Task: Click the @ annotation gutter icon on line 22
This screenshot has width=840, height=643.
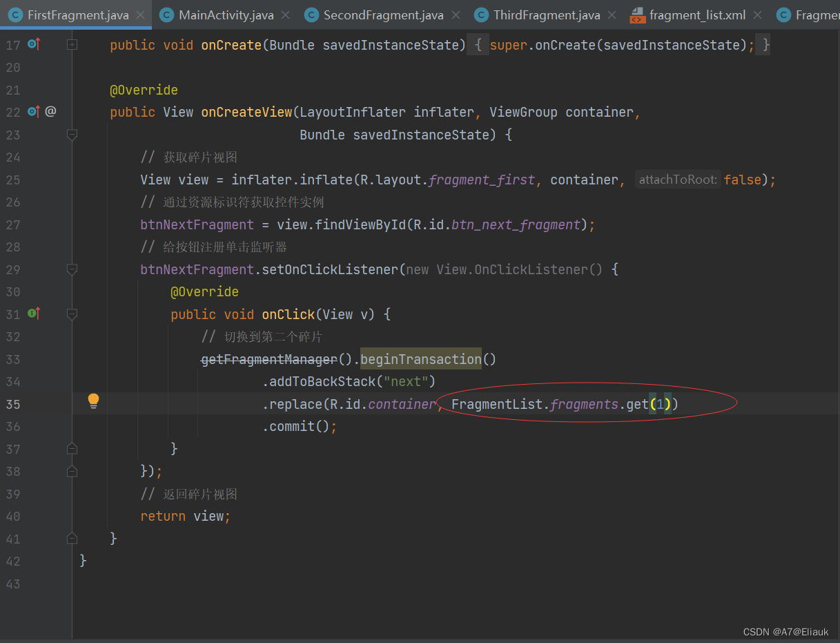Action: point(50,111)
